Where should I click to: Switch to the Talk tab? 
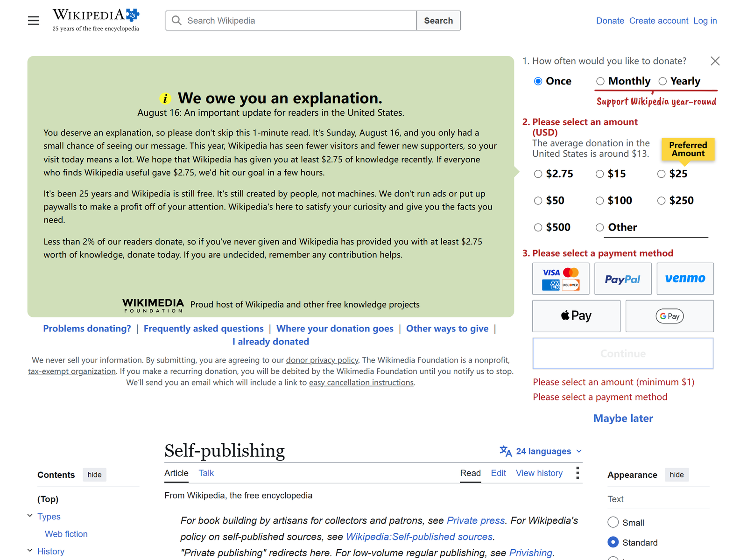[206, 473]
